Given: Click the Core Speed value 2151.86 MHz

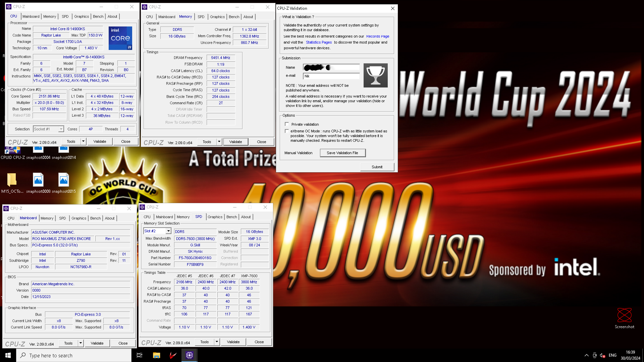Looking at the screenshot, I should tap(49, 96).
